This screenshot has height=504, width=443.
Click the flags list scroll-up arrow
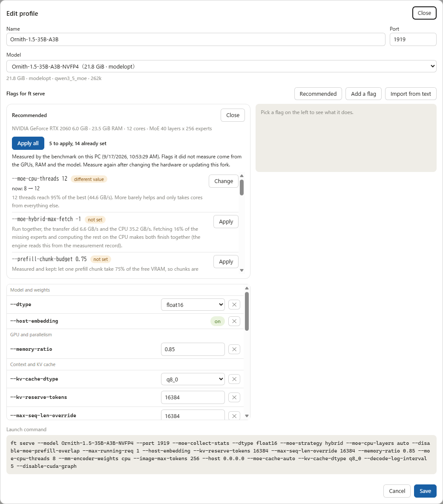coord(247,288)
